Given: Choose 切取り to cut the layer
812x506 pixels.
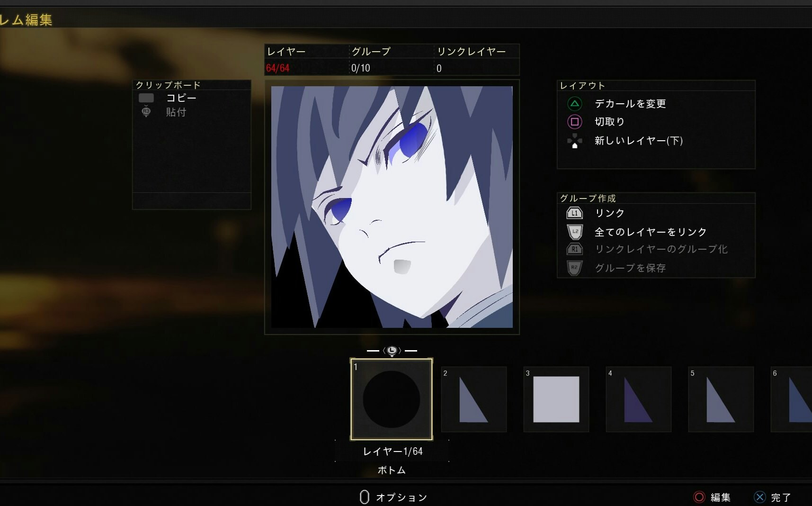Looking at the screenshot, I should click(609, 122).
